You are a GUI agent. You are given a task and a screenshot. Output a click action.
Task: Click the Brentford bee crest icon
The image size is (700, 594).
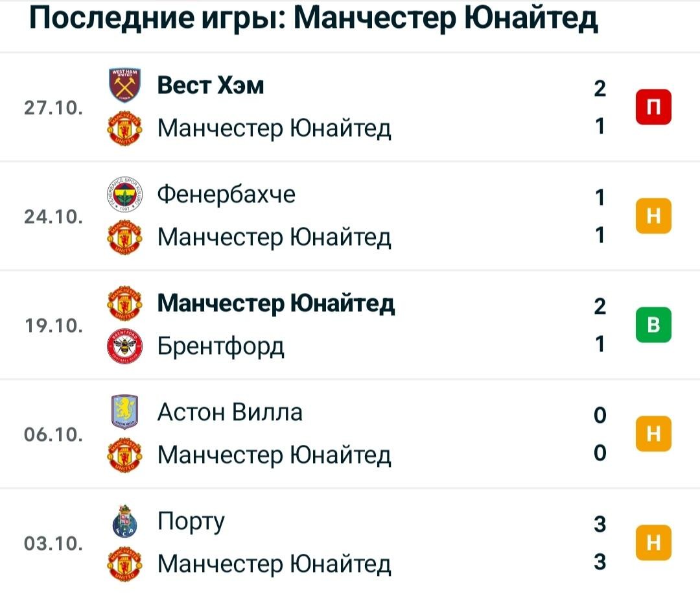click(125, 346)
